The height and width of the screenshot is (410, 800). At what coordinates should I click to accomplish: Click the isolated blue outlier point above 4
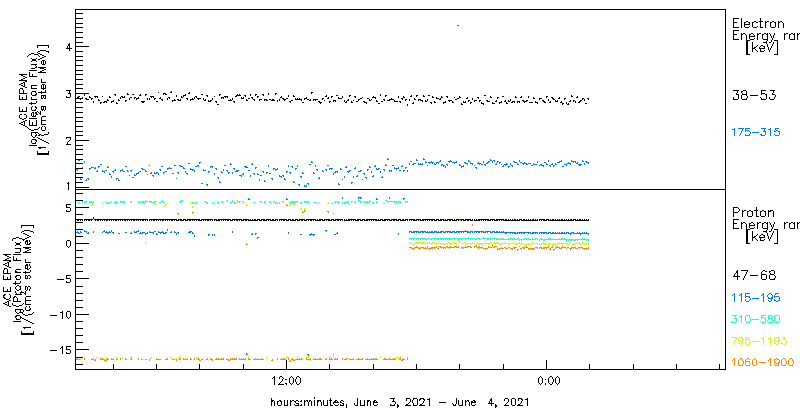coord(458,25)
